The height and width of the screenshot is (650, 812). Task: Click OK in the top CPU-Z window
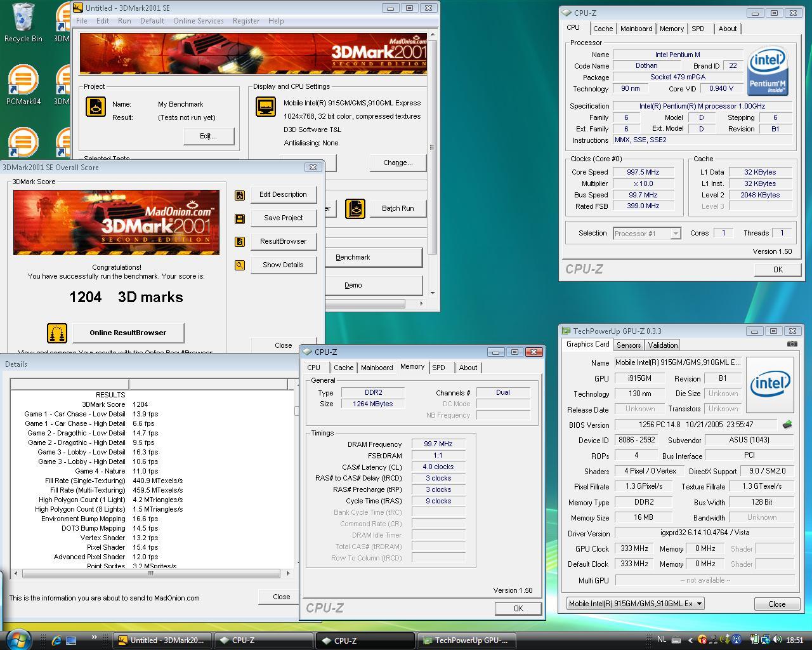778,270
